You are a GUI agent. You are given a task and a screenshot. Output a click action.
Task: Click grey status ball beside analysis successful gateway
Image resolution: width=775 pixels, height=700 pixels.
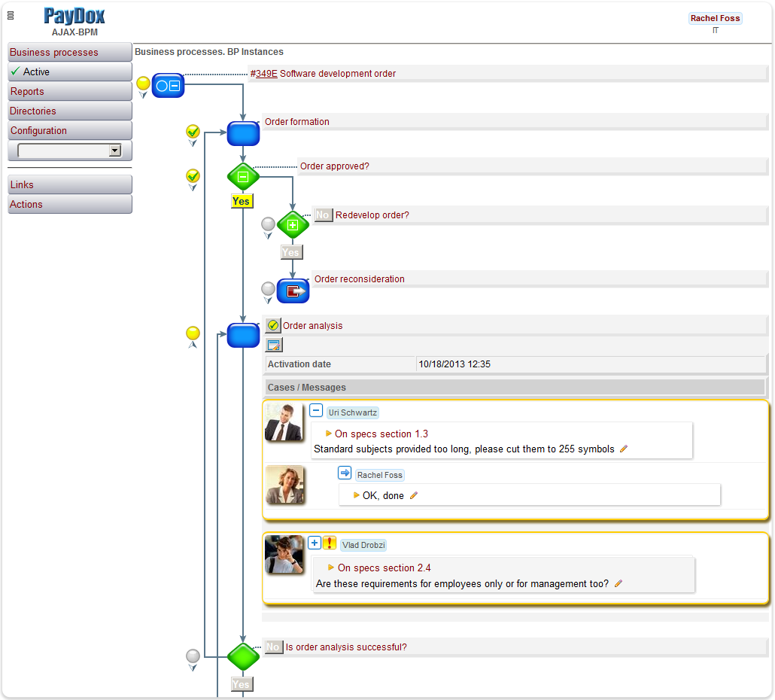point(193,656)
